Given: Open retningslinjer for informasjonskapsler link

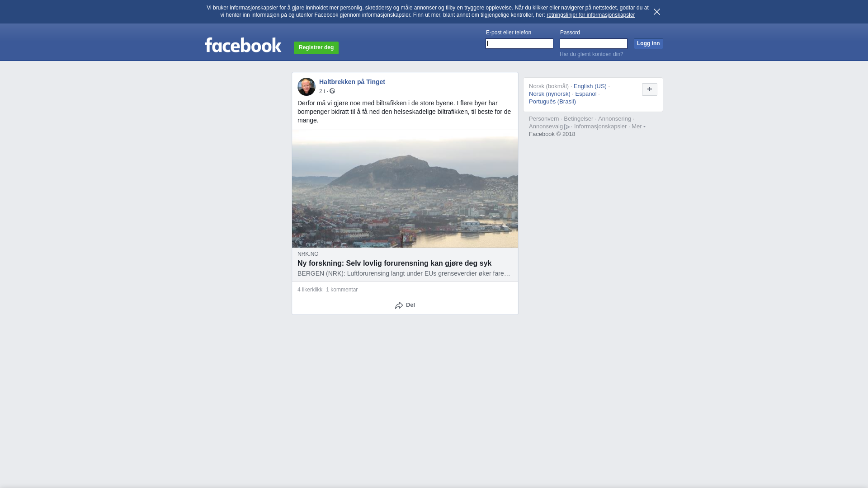Looking at the screenshot, I should point(590,15).
